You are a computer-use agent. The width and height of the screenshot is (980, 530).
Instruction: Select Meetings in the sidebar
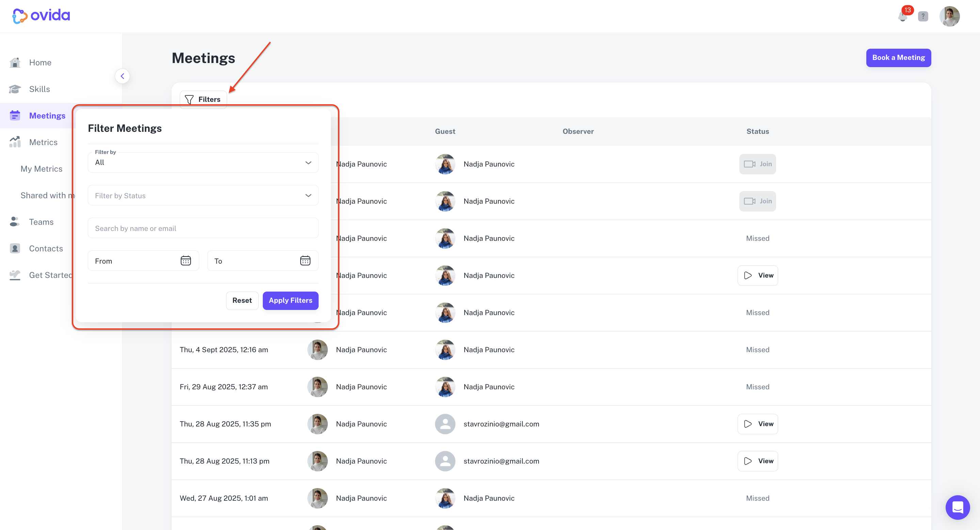(x=47, y=116)
